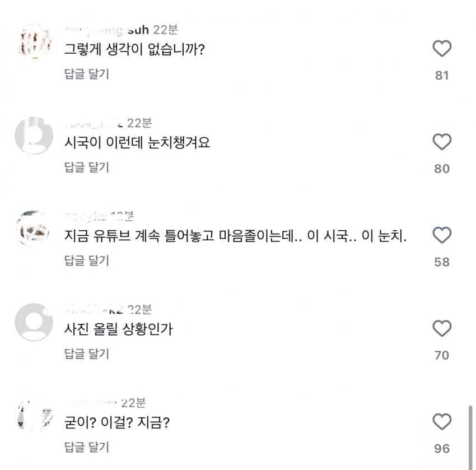Like the comment '사진 올릴 상황인가'

(x=442, y=329)
